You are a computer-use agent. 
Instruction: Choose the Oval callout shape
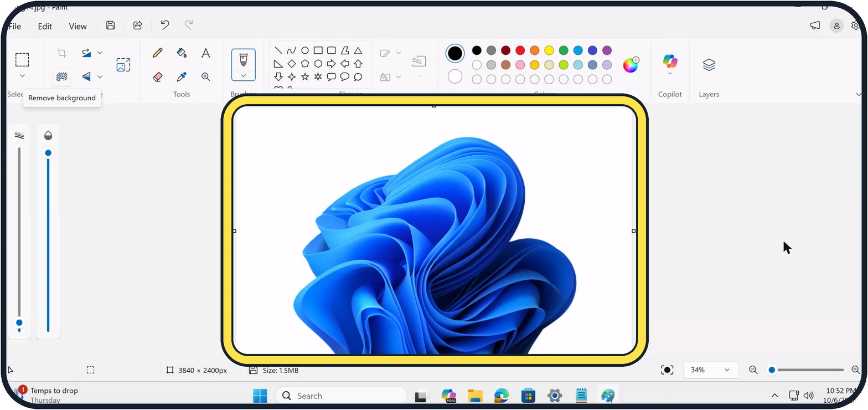[345, 76]
